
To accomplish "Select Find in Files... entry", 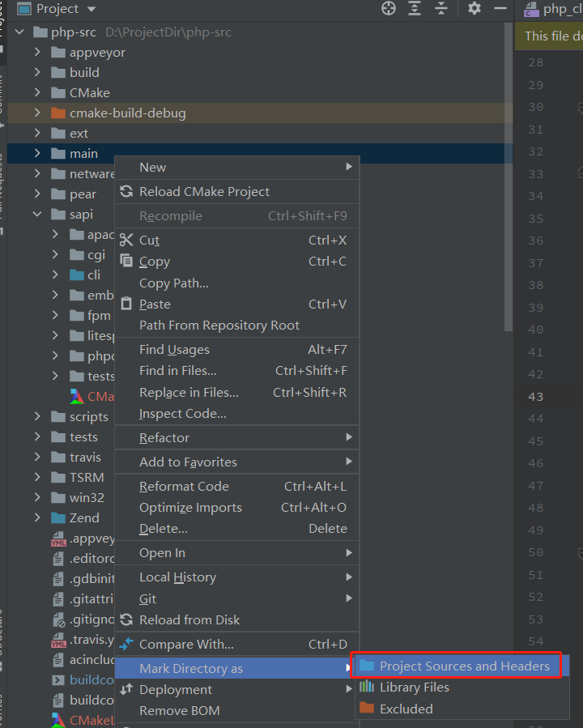I will (236, 371).
